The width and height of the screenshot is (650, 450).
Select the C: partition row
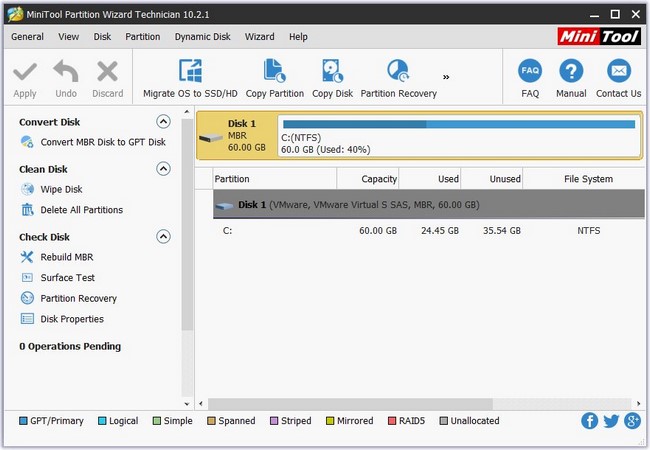click(x=429, y=230)
